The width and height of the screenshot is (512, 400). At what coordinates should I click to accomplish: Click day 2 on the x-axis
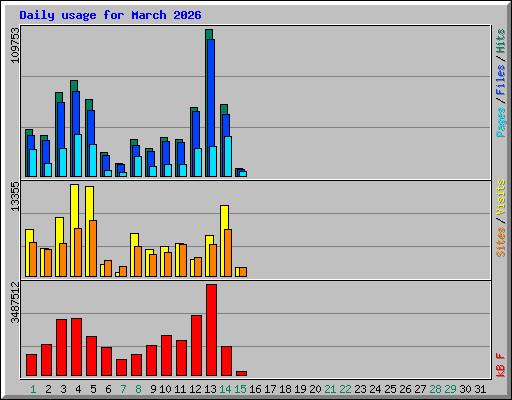click(x=48, y=389)
